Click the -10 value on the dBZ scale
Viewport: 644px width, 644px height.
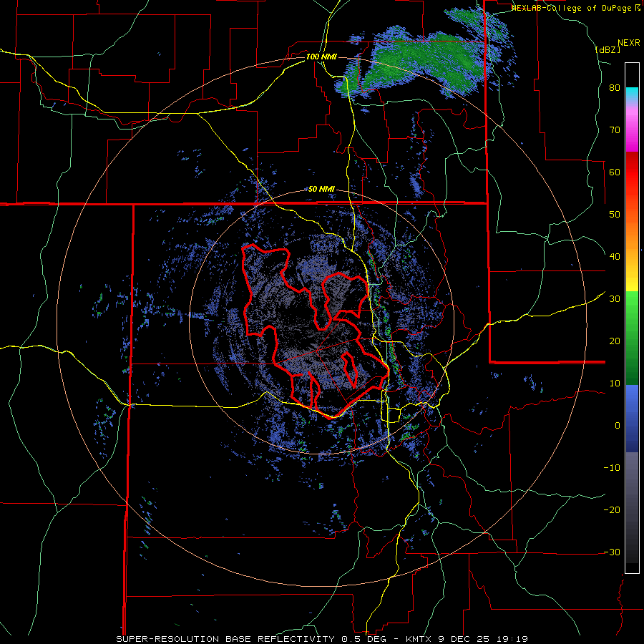coord(612,468)
